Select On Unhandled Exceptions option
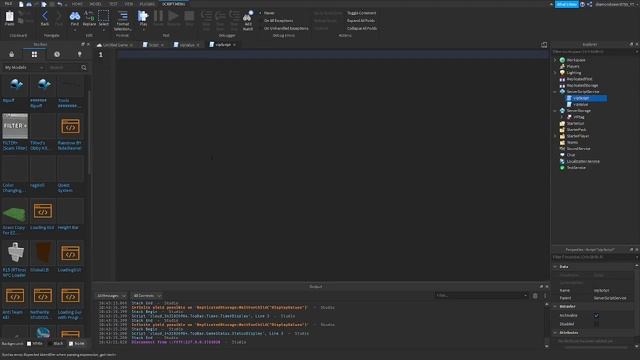 click(x=286, y=29)
